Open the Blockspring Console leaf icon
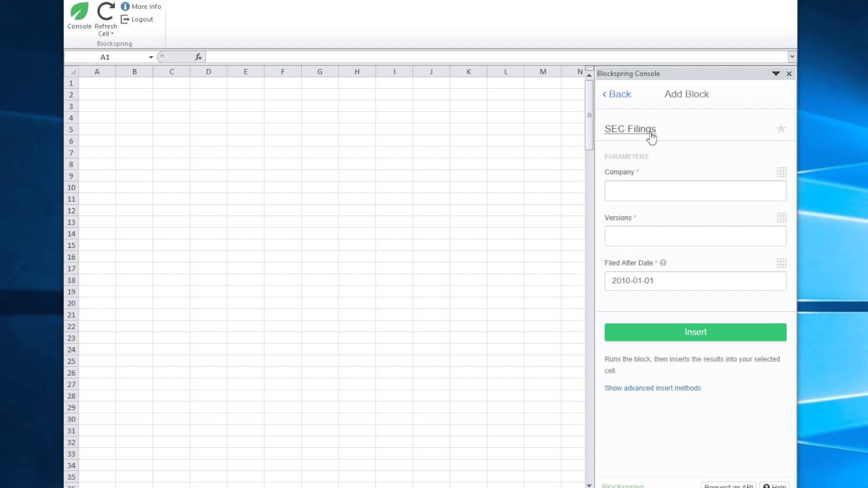868x488 pixels. 79,12
